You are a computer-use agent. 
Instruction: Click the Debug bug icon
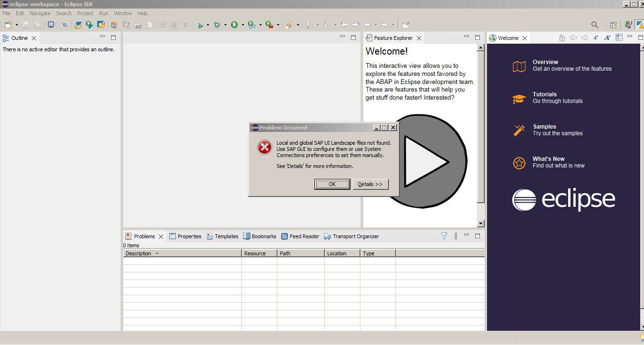click(x=217, y=25)
